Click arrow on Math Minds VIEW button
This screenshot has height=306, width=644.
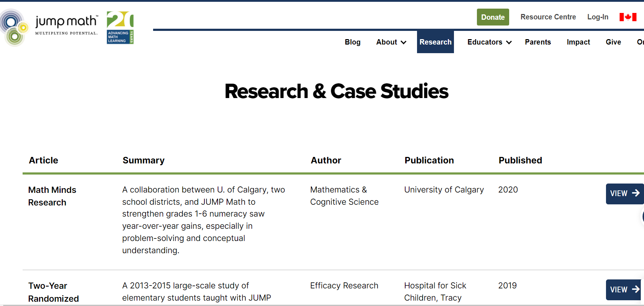tap(636, 193)
